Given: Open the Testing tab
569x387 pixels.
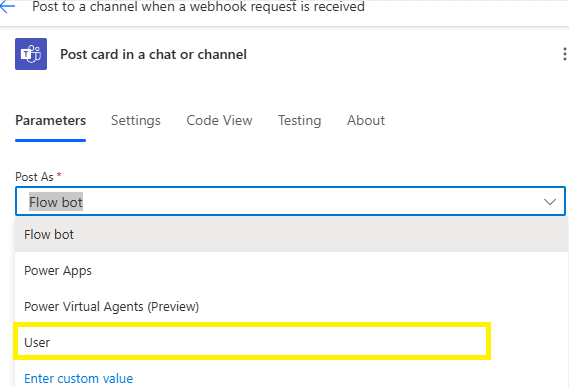Looking at the screenshot, I should coord(299,121).
